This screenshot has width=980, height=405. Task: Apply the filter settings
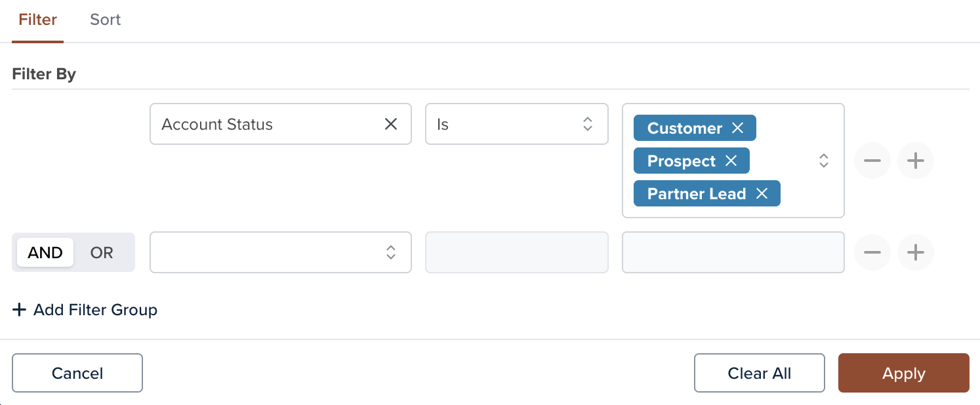tap(904, 373)
